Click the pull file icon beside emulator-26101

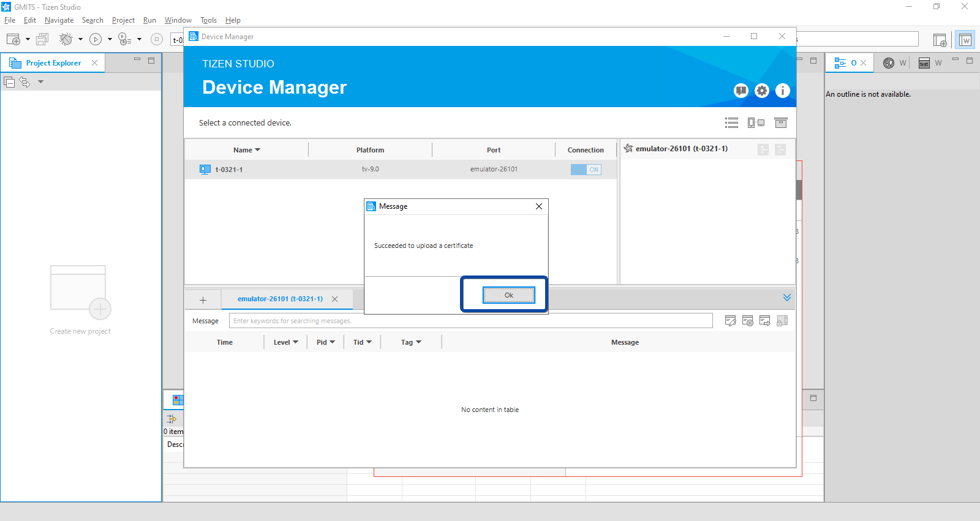[763, 149]
